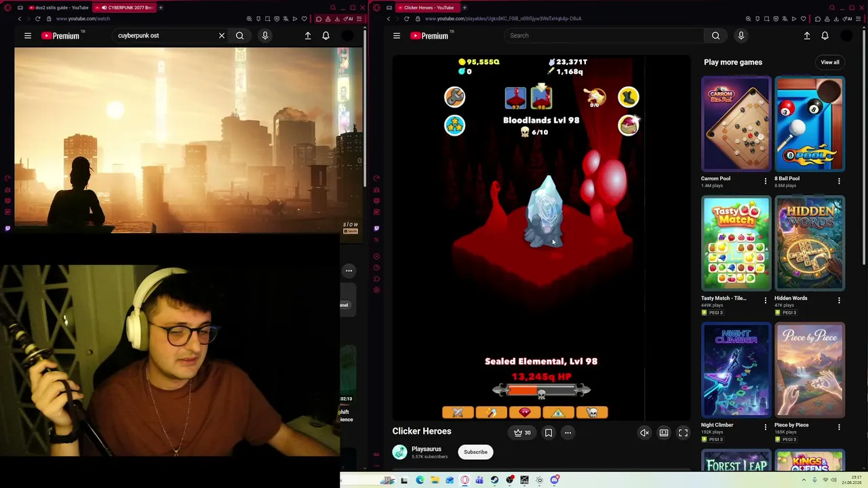
Task: Open the Carrom Pool game thumbnail
Action: [736, 124]
